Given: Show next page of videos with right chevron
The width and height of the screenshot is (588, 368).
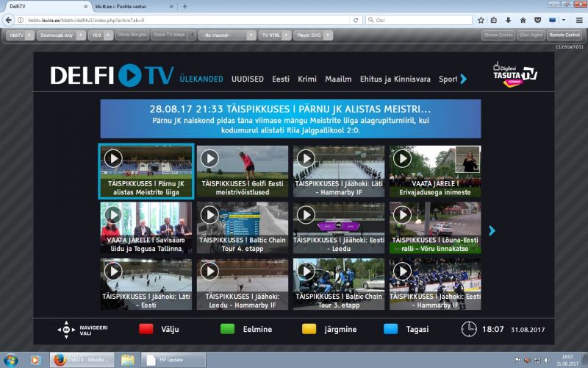Looking at the screenshot, I should 492,230.
